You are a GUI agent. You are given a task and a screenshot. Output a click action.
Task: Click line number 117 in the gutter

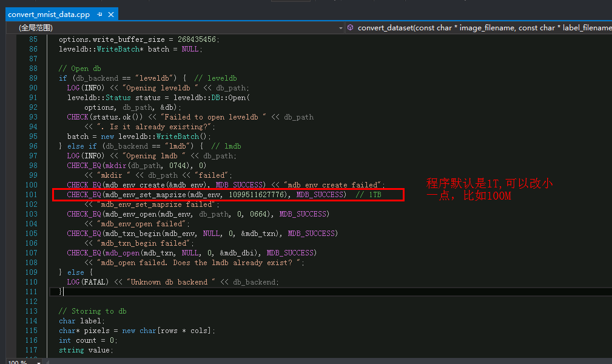(33, 350)
